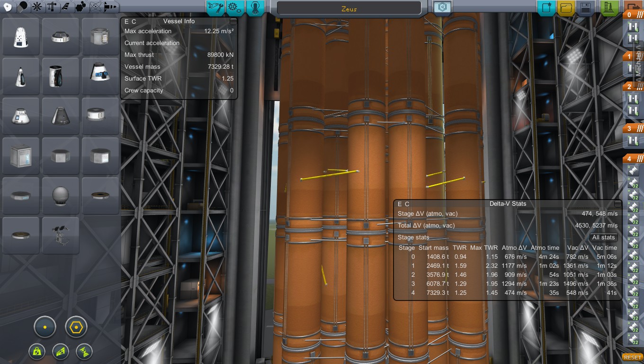Pick the external command seat part
Viewport: 644px width, 364px height.
point(60,236)
